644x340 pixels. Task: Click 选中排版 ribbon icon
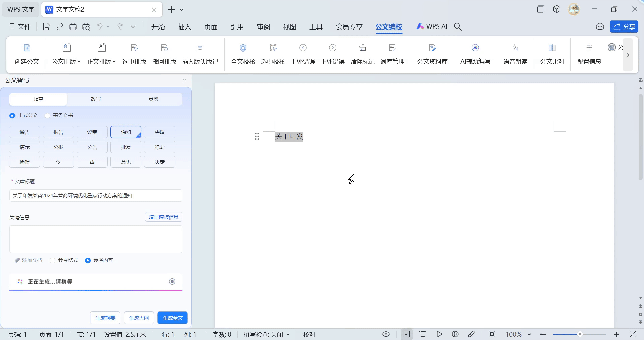click(134, 54)
